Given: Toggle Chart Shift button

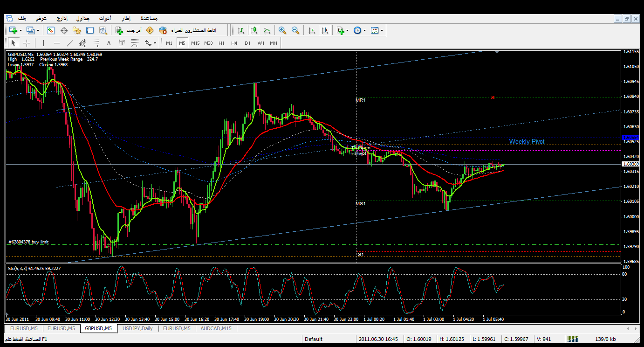Looking at the screenshot, I should coord(325,30).
